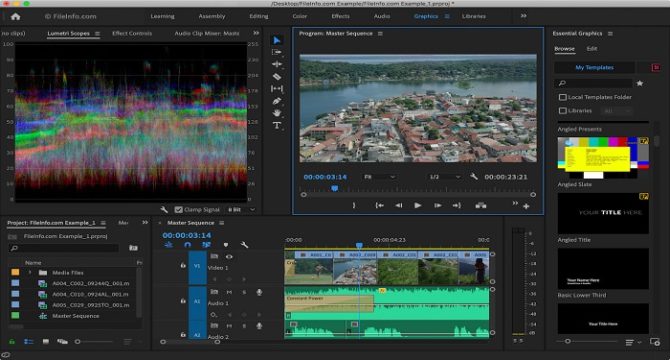
Task: Select the Razor tool
Action: click(x=277, y=76)
